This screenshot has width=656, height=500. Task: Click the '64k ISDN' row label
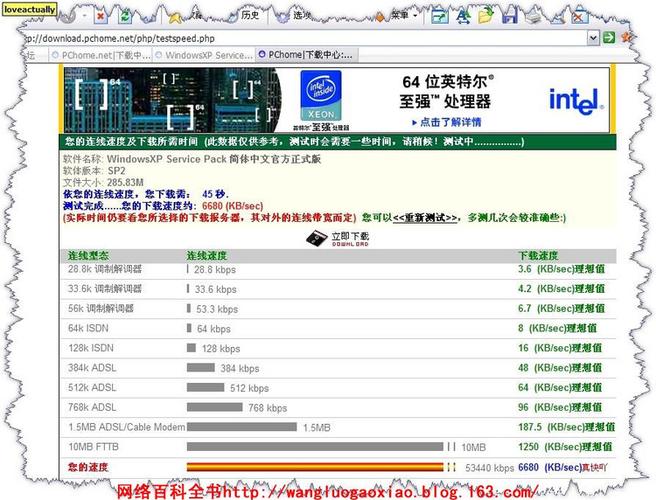(88, 328)
